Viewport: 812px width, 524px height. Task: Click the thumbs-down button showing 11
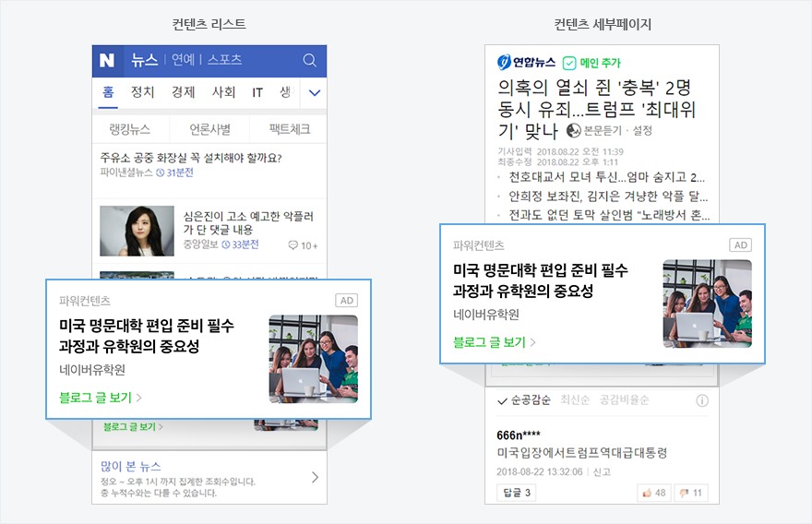(691, 493)
